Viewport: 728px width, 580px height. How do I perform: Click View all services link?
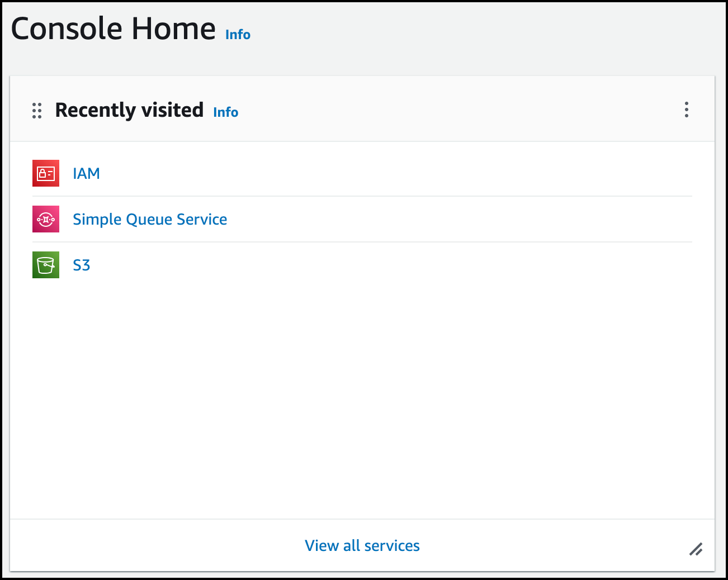click(362, 545)
